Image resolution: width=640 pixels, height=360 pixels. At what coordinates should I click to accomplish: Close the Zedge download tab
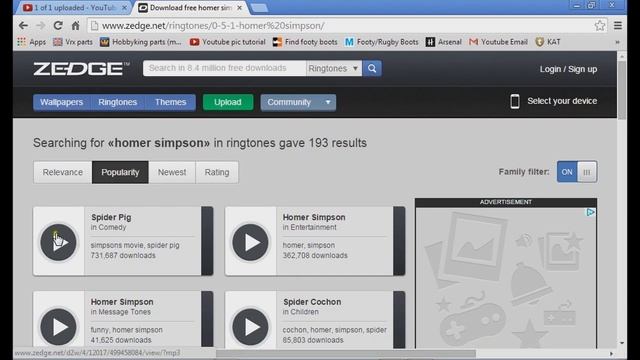coord(240,8)
